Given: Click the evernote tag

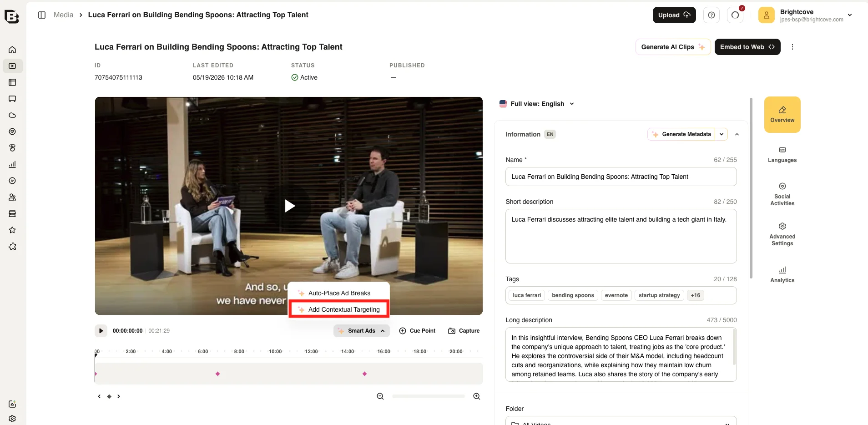Looking at the screenshot, I should tap(616, 295).
